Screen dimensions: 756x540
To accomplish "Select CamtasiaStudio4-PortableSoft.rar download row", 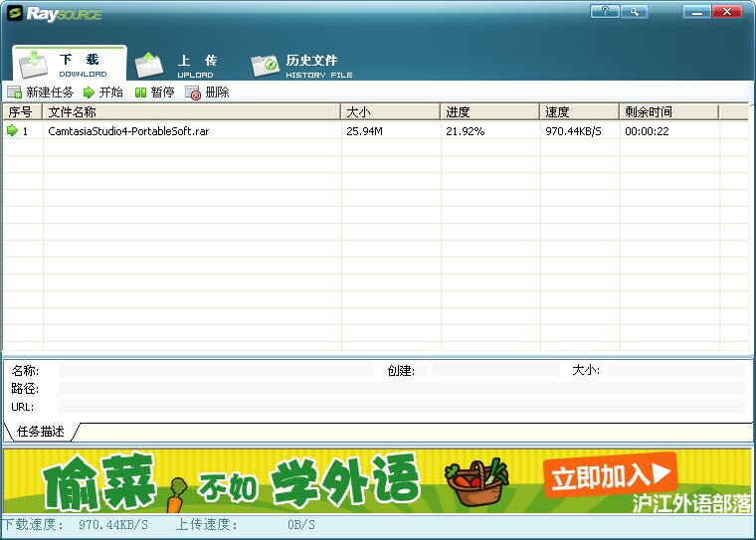I will click(x=128, y=131).
